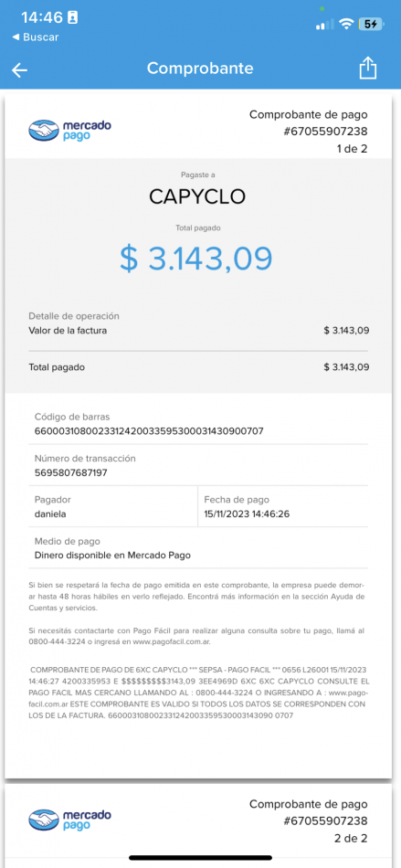Tap the back arrow in header
The image size is (401, 868).
[20, 69]
